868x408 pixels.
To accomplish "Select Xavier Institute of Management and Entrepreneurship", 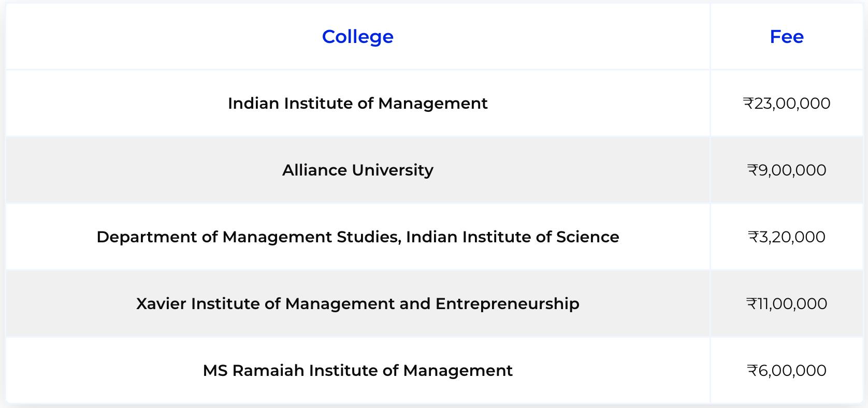I will 357,303.
